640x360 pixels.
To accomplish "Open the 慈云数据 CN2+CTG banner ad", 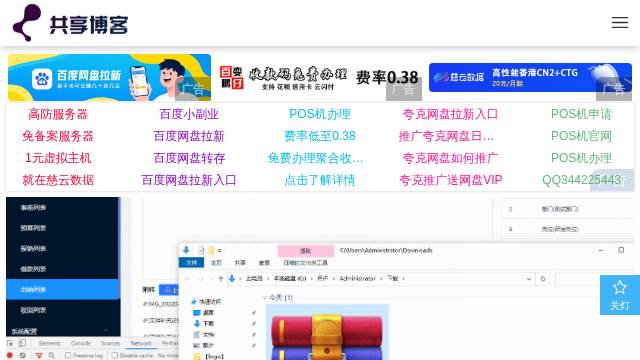I will (530, 78).
